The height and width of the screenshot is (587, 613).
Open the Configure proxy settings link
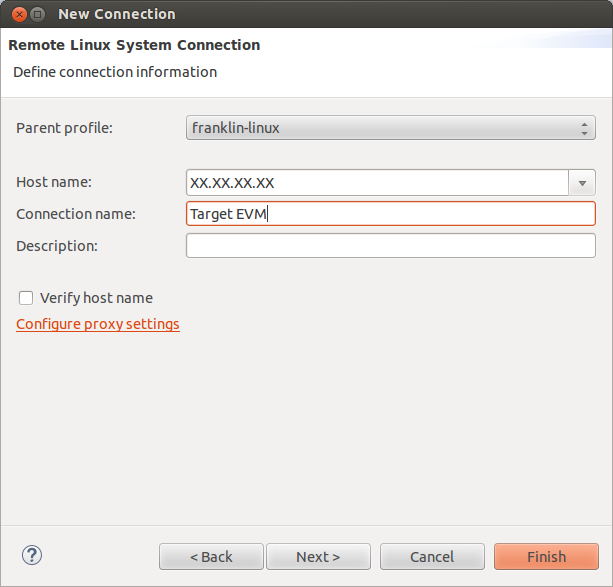tap(98, 324)
